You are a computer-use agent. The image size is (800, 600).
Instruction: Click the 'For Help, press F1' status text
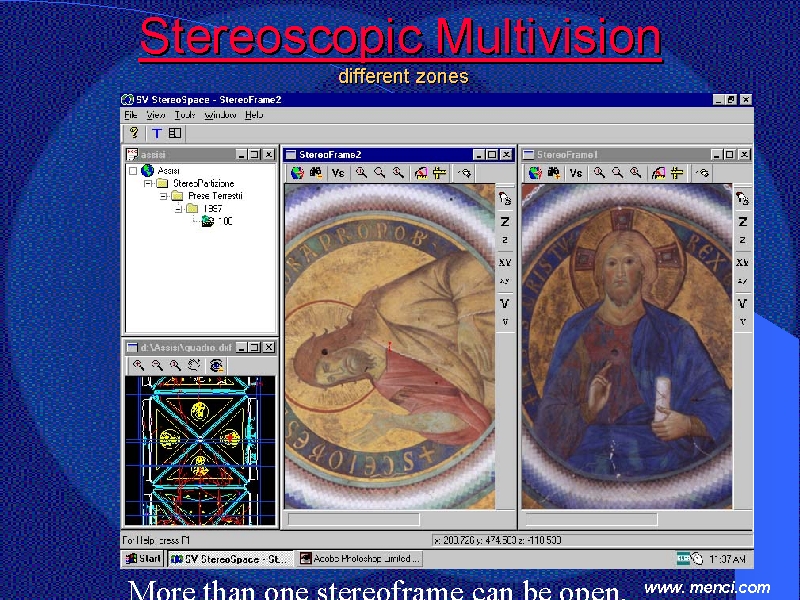pos(156,540)
